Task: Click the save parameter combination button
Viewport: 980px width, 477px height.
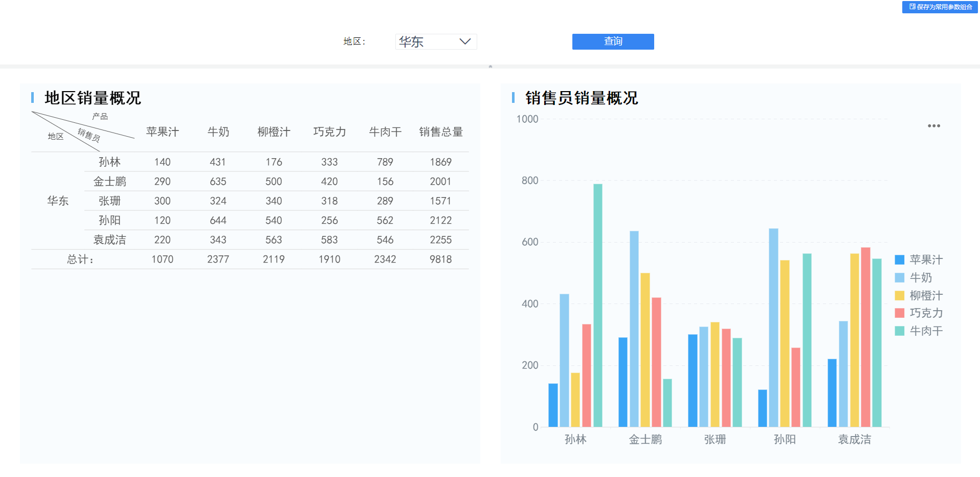Action: [940, 7]
